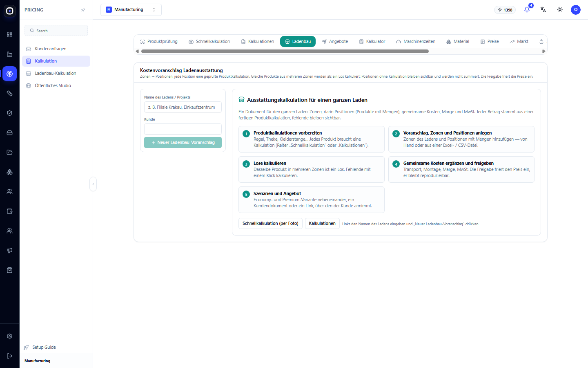Switch to the Schnellkalkulation tab
This screenshot has height=368, width=588.
[209, 42]
